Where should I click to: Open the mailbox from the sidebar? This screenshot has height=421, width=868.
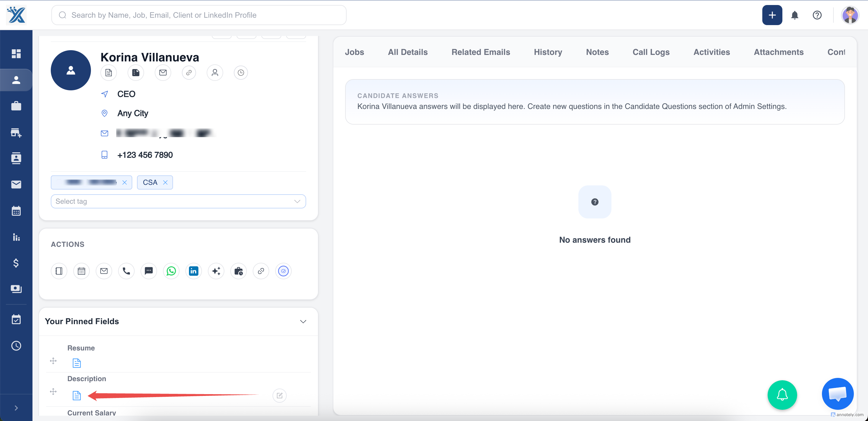click(x=16, y=185)
